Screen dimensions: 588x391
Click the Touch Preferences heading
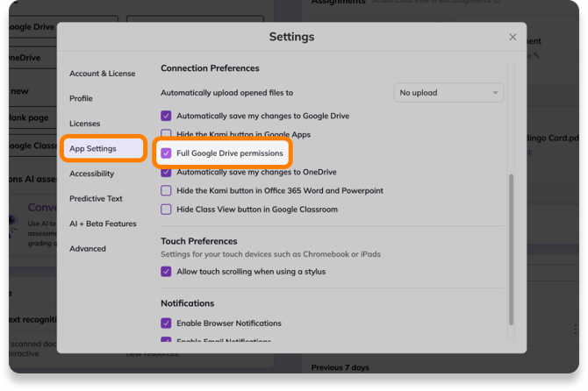pyautogui.click(x=199, y=241)
